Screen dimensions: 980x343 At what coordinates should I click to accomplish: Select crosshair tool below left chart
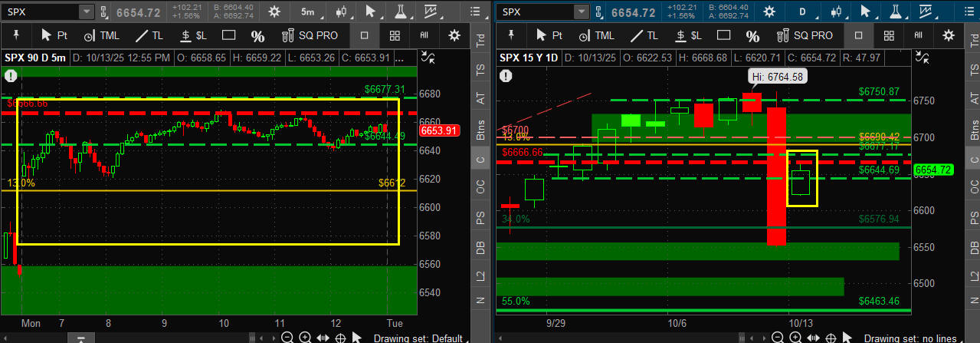[x=340, y=338]
